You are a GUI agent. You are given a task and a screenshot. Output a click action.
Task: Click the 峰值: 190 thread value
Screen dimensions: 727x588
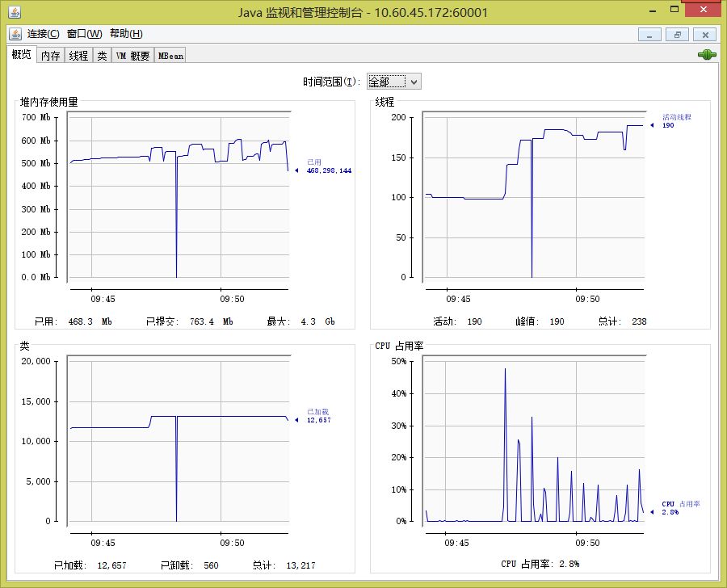540,321
